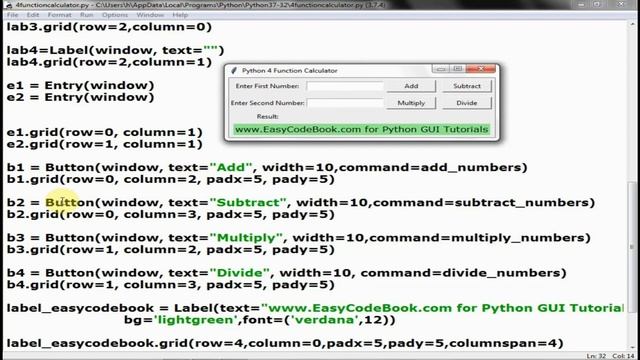Click the Ln: 32 status bar entry
This screenshot has height=360, width=640.
596,356
